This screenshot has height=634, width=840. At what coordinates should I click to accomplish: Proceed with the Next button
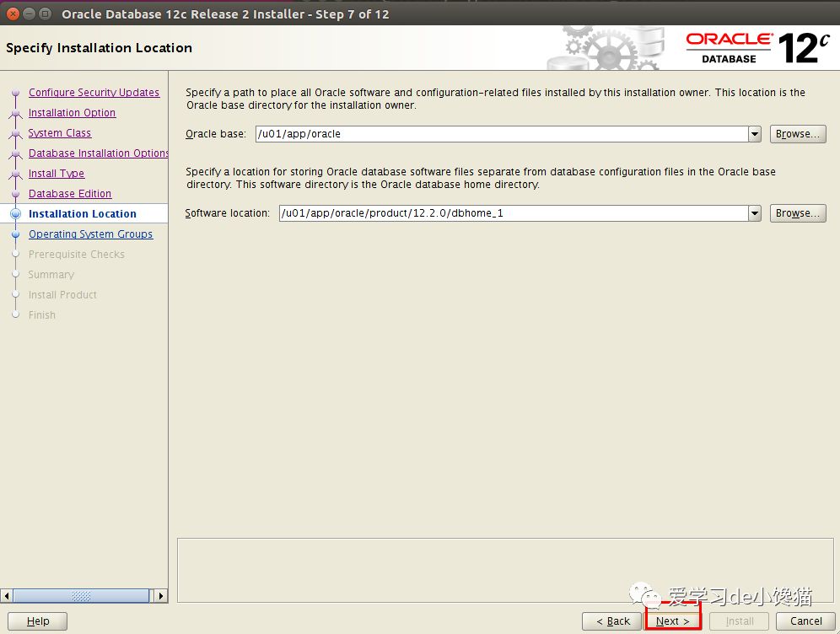coord(672,621)
